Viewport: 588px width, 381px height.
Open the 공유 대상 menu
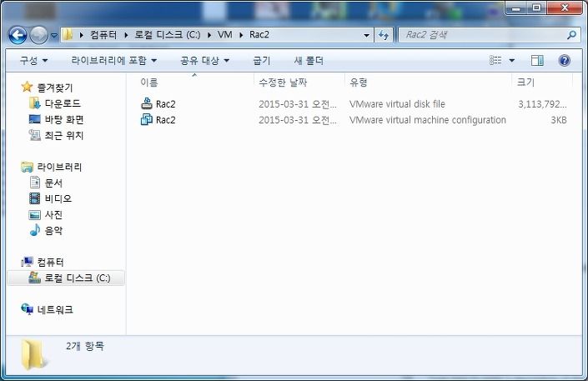click(204, 60)
